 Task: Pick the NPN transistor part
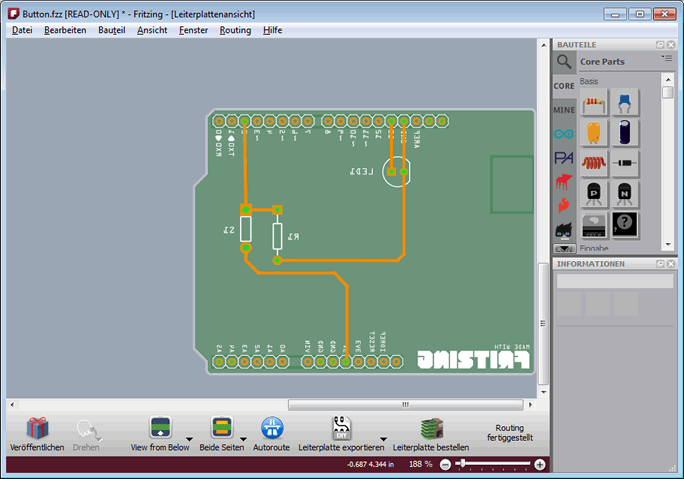pos(625,192)
